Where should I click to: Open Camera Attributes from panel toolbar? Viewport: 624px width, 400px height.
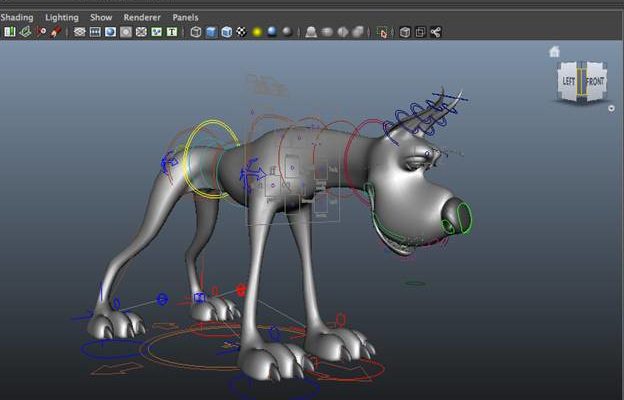[25, 32]
